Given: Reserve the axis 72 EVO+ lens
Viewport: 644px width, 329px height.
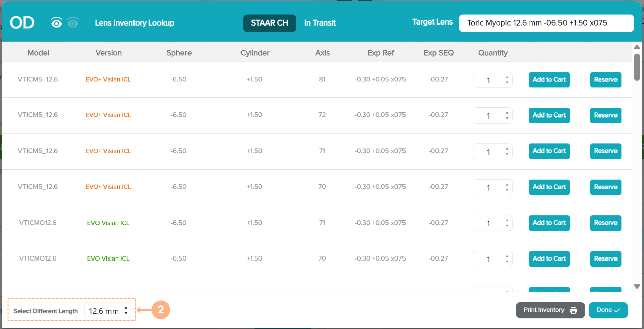Looking at the screenshot, I should click(x=605, y=115).
